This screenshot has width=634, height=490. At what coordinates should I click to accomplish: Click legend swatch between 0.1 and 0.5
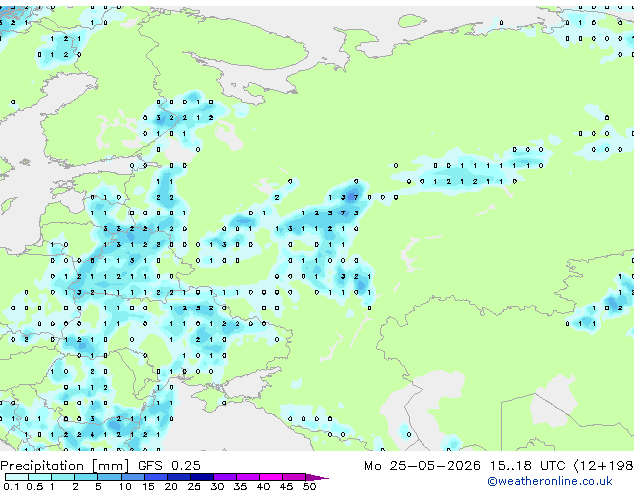[x=17, y=477]
